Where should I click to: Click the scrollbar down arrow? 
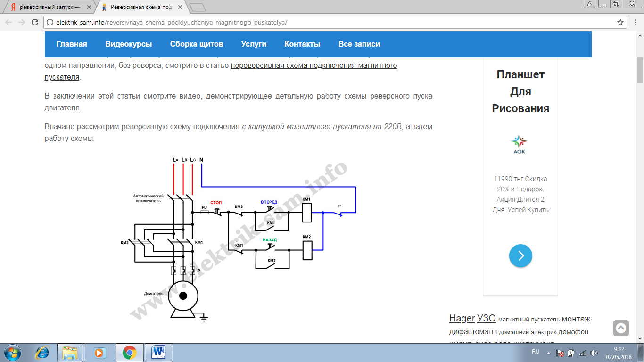(x=640, y=339)
